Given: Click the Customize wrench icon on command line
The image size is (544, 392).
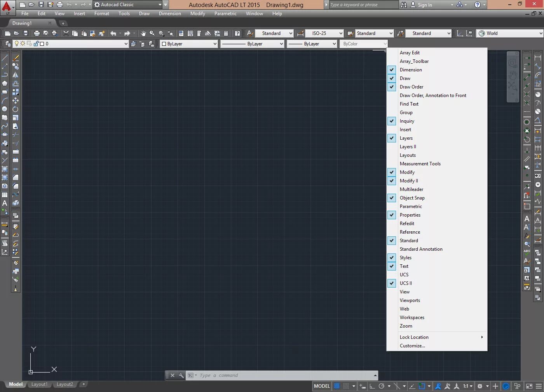Looking at the screenshot, I should click(181, 375).
